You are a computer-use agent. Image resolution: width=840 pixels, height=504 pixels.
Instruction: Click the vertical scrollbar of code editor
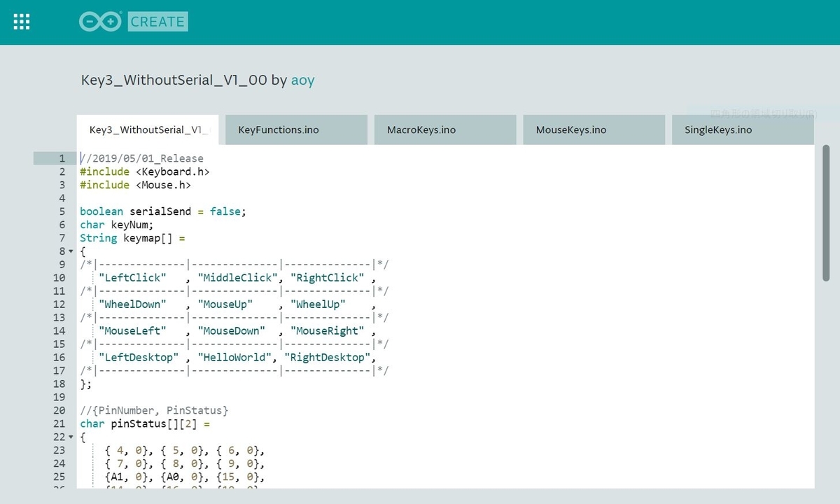[826, 212]
